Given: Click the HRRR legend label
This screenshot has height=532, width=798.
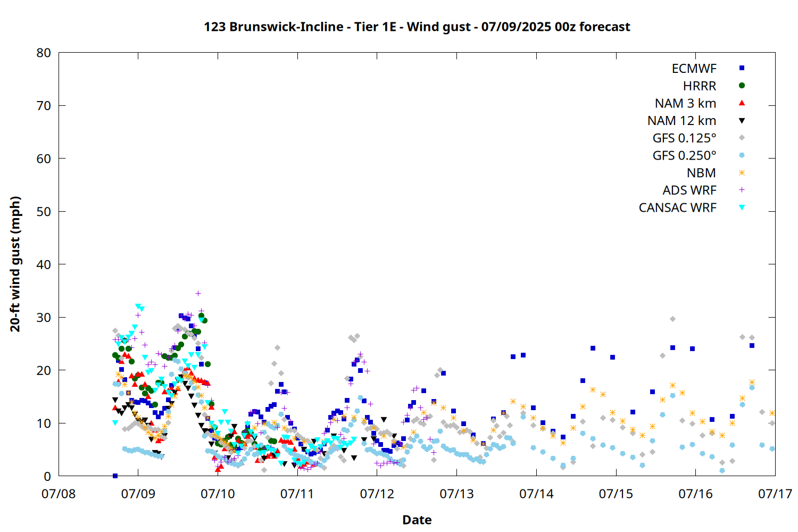Looking at the screenshot, I should point(700,86).
